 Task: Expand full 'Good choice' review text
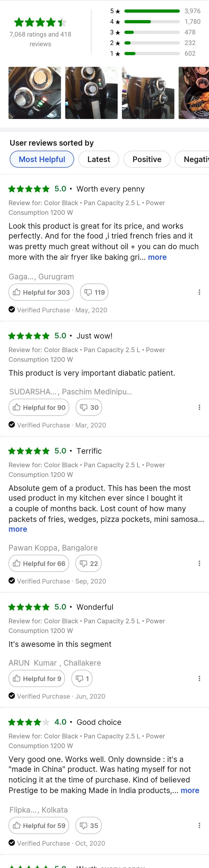tap(190, 790)
